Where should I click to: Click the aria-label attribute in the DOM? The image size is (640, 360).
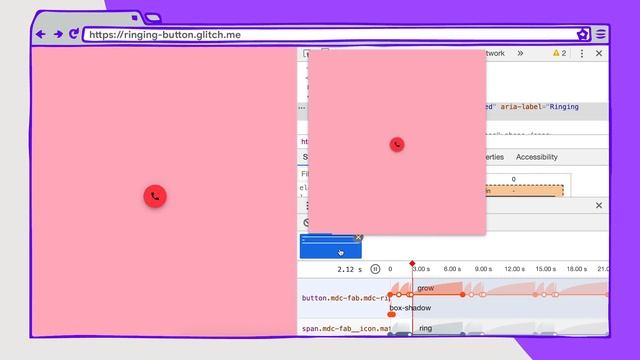pyautogui.click(x=540, y=107)
